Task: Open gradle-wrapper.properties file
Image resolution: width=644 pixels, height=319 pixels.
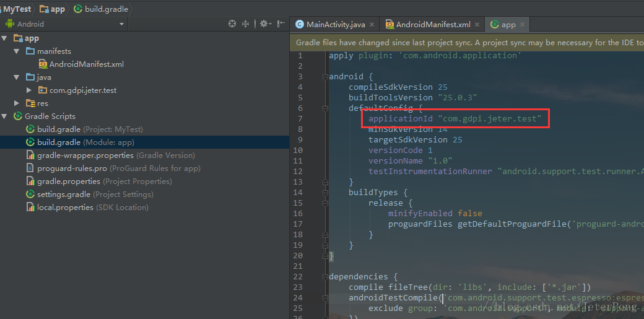Action: tap(110, 155)
